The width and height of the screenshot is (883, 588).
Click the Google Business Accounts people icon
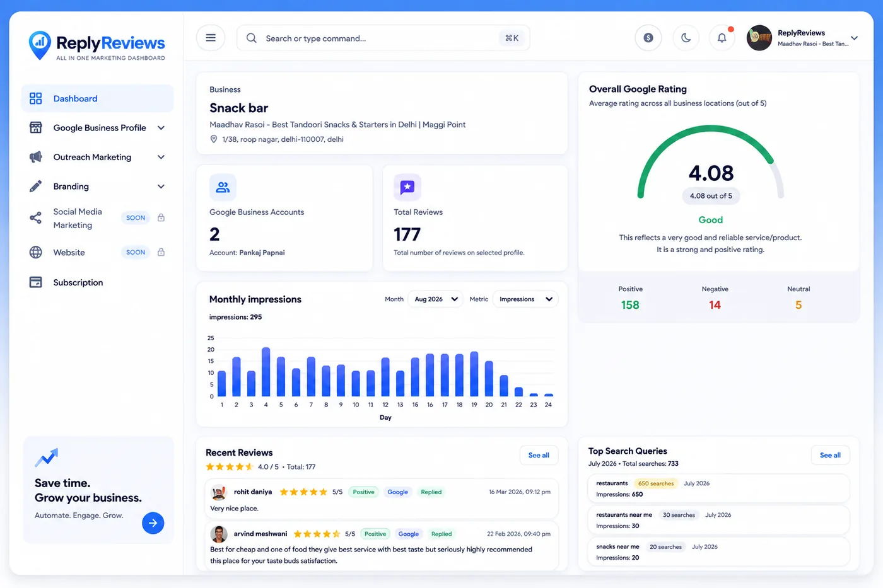pyautogui.click(x=223, y=187)
